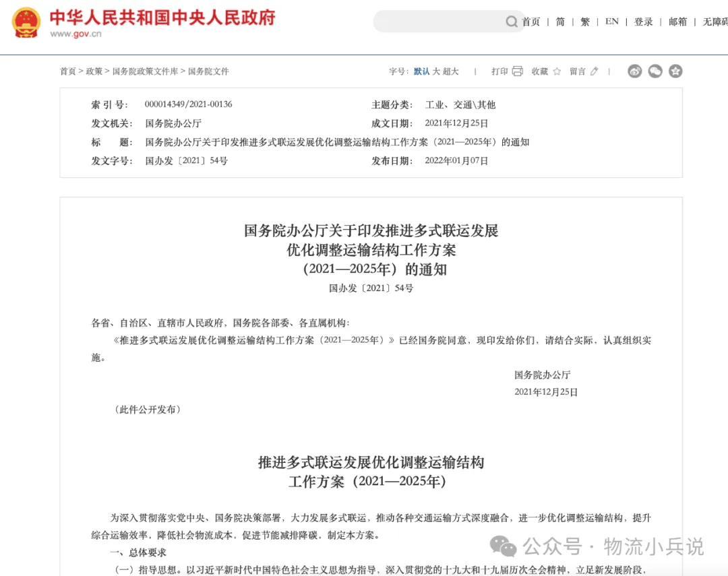This screenshot has height=576, width=728.
Task: Click the search magnifier icon
Action: tap(511, 22)
